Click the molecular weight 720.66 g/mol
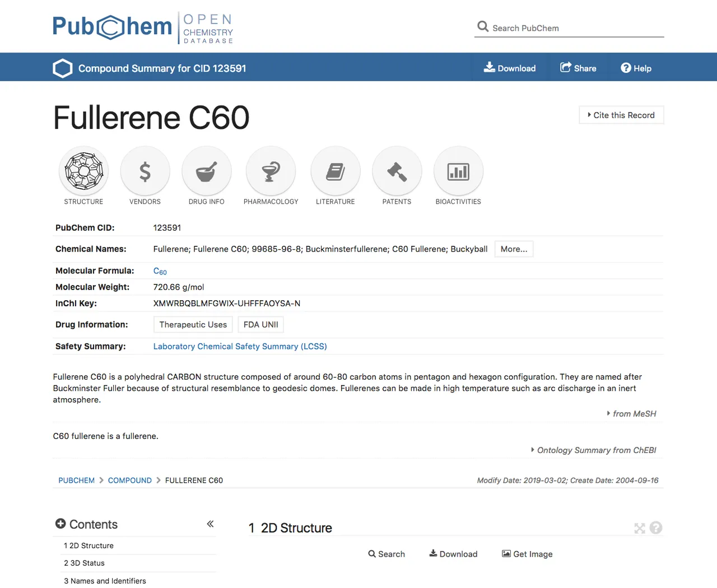717x588 pixels. (179, 287)
